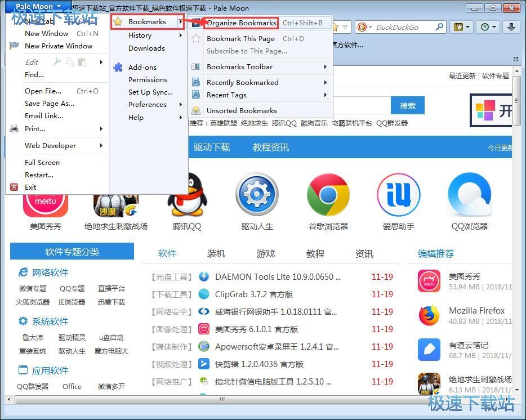The width and height of the screenshot is (526, 420).
Task: Click the New Private Window mask icon
Action: (14, 45)
